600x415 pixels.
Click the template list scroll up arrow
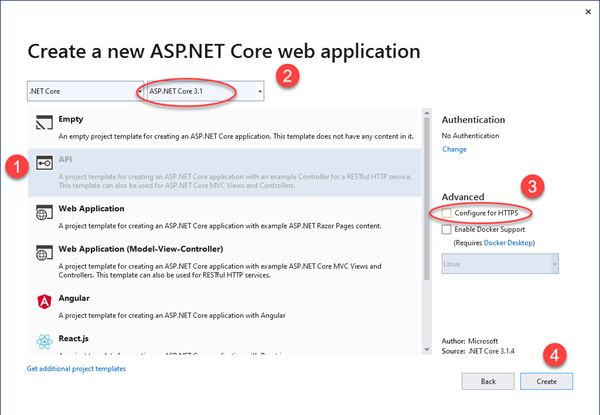pos(427,112)
